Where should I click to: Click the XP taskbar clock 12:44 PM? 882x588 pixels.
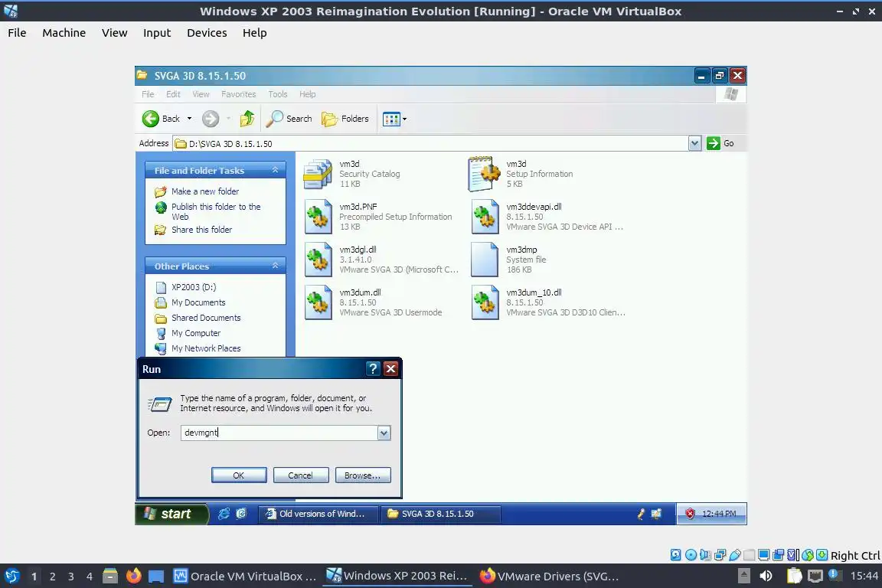tap(719, 514)
